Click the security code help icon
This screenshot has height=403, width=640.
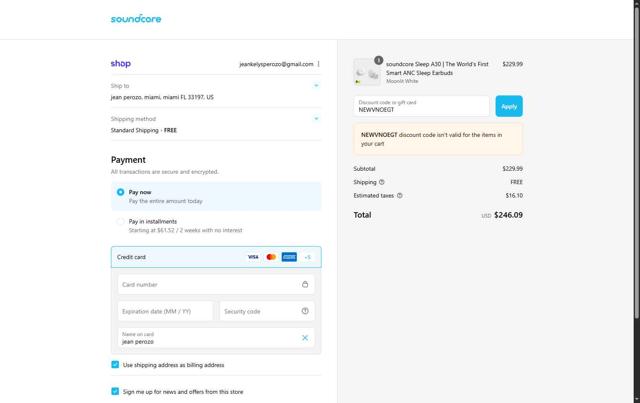coord(305,311)
